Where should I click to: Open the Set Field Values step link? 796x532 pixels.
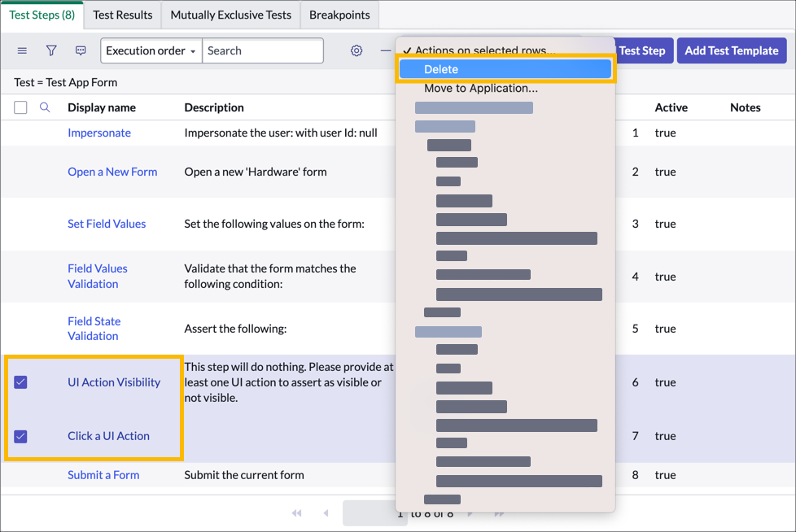(x=107, y=224)
